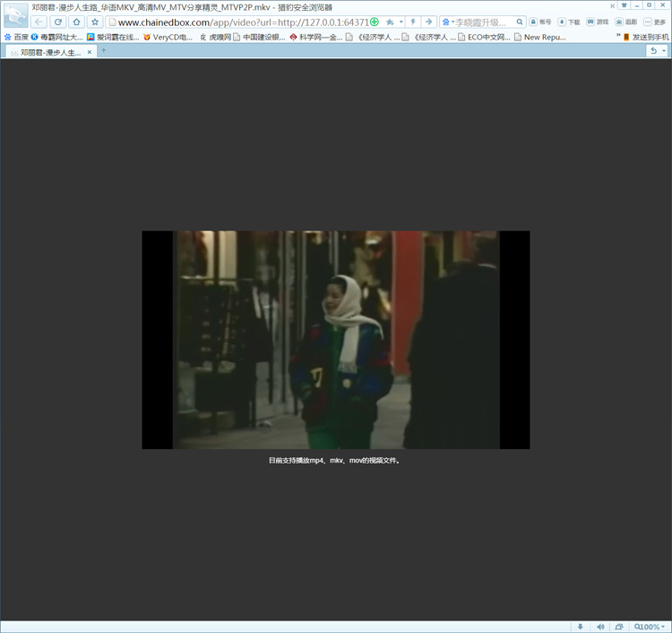Open a new tab with plus button
This screenshot has width=672, height=633.
103,50
